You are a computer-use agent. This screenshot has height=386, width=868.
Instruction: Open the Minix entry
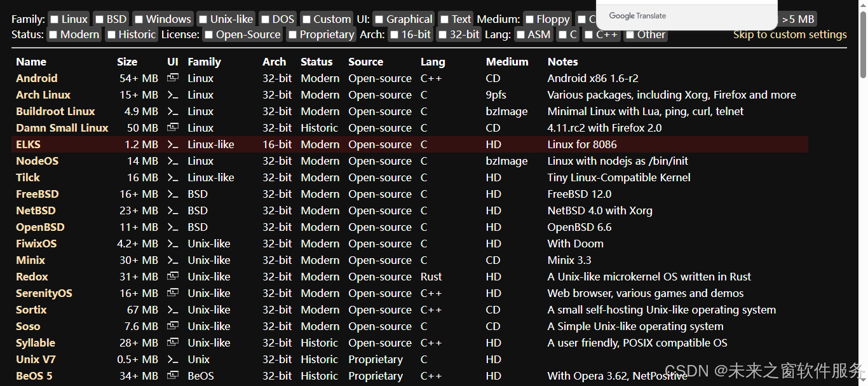(x=31, y=260)
